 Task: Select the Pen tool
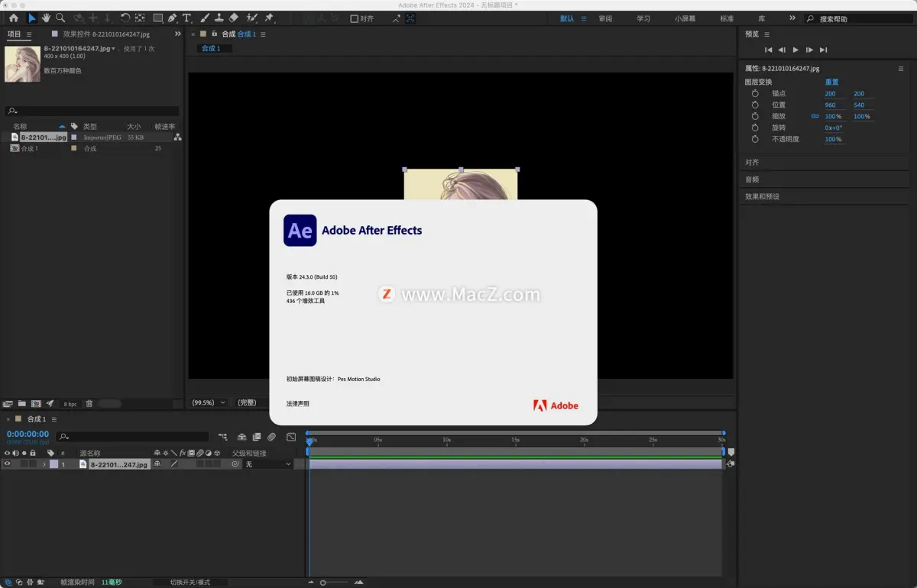[x=172, y=18]
